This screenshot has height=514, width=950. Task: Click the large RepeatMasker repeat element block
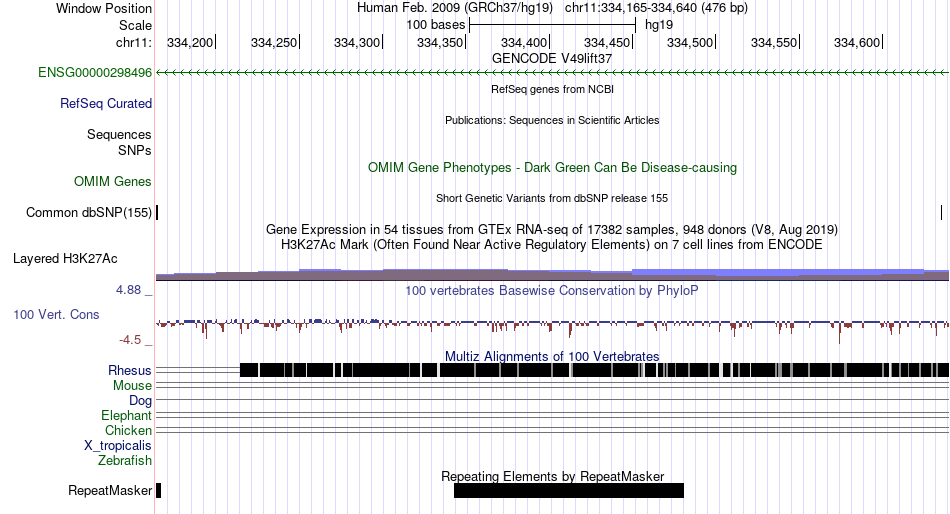pos(569,490)
